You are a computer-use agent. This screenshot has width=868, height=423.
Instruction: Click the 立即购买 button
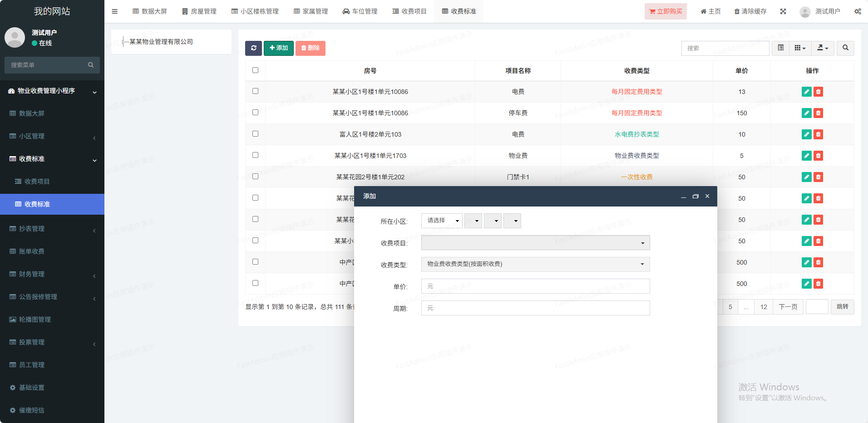666,11
